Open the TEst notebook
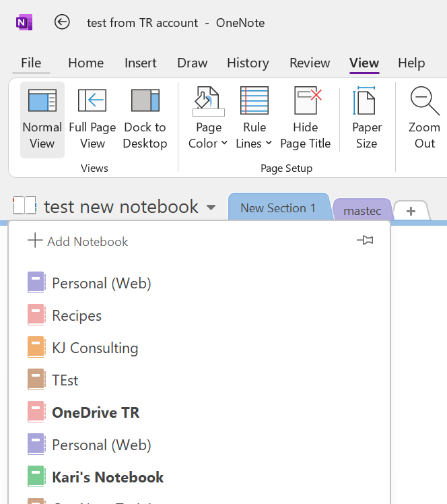This screenshot has height=504, width=447. [x=199, y=380]
